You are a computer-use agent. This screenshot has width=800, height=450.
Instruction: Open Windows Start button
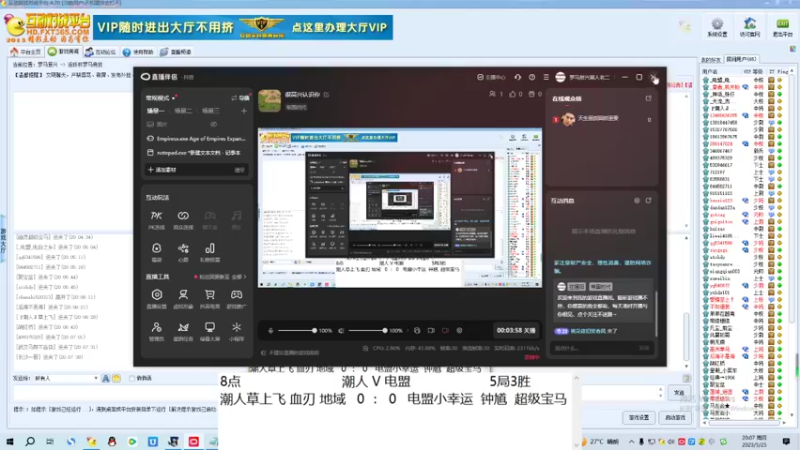coord(9,441)
